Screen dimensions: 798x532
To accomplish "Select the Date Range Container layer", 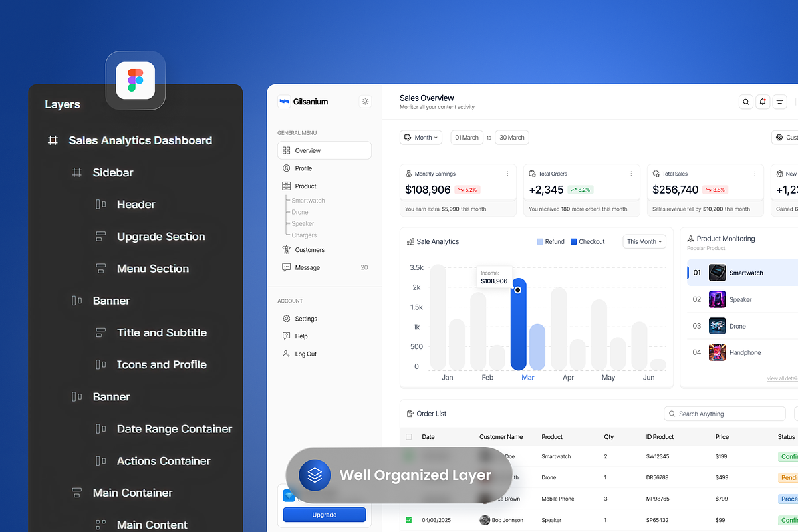I will click(174, 429).
